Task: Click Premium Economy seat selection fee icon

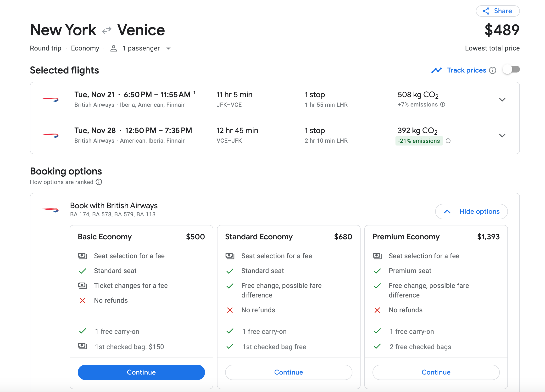Action: click(x=377, y=256)
